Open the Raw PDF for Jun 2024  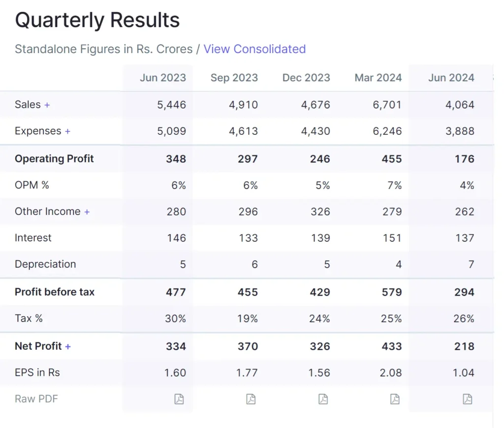pyautogui.click(x=467, y=399)
